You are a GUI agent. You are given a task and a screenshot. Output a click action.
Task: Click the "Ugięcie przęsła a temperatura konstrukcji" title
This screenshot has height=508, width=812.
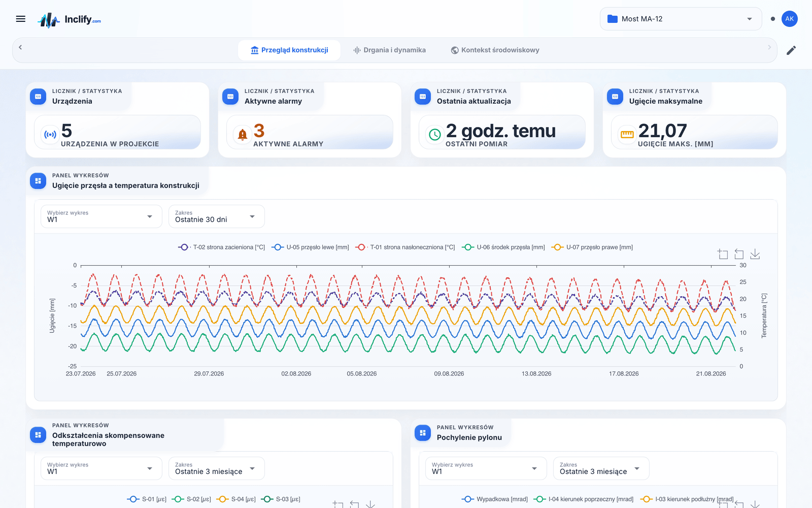click(126, 185)
